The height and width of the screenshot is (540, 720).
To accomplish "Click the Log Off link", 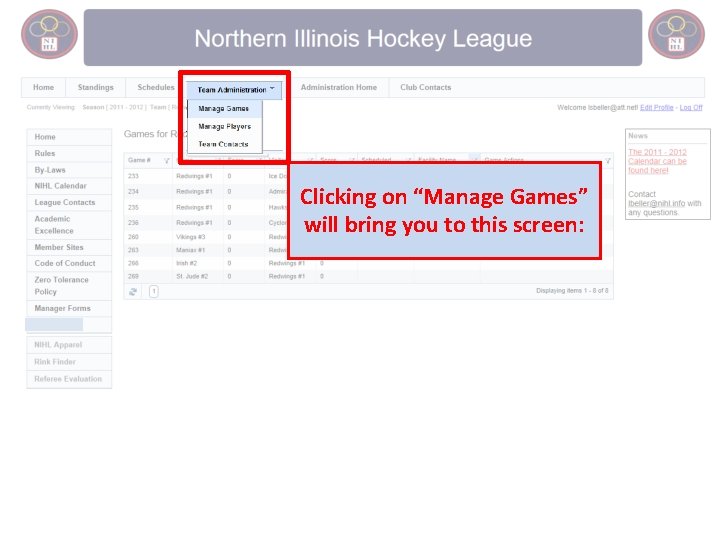I will point(691,107).
